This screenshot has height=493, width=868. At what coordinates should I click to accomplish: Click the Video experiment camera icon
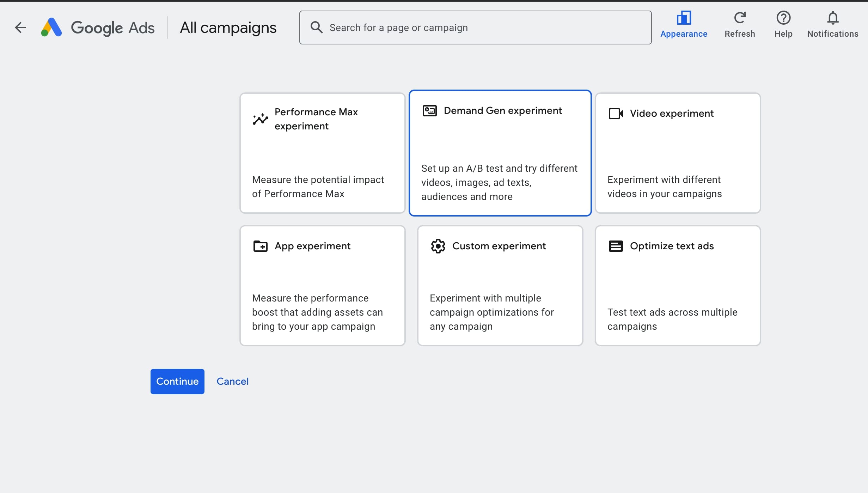pyautogui.click(x=615, y=113)
